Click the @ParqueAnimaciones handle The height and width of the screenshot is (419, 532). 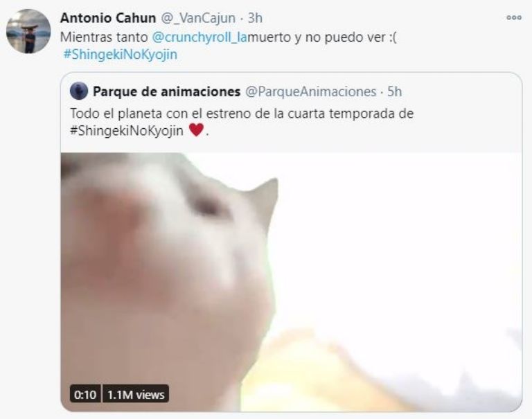click(x=310, y=91)
